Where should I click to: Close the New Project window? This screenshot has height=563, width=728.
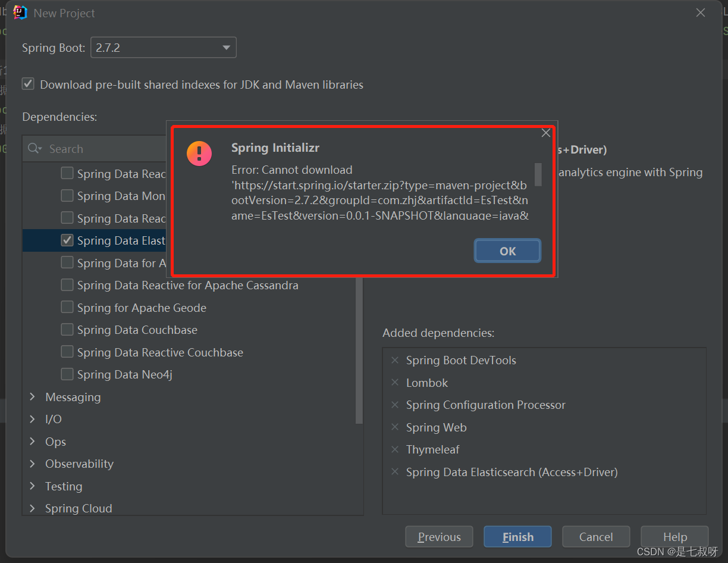701,12
